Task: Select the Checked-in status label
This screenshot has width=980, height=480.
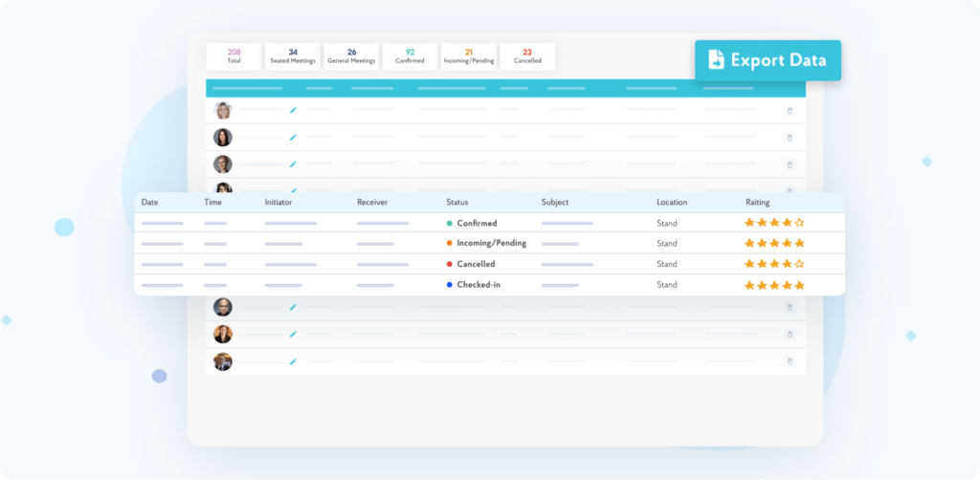Action: [479, 285]
